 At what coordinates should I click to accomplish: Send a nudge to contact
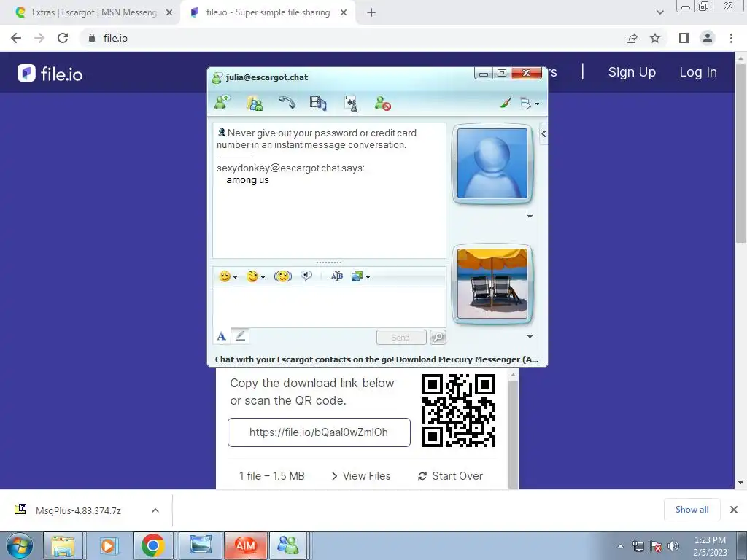[x=283, y=276]
